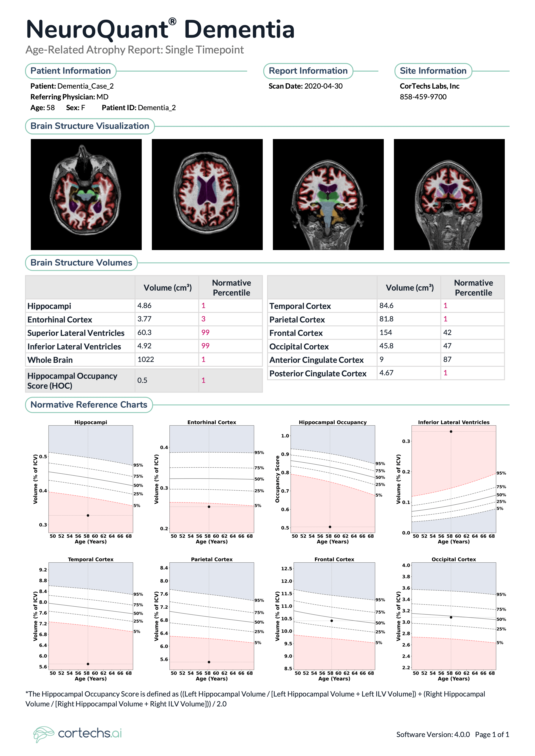Click the Brain Structure Volumes header
This screenshot has height=756, width=535.
pyautogui.click(x=81, y=263)
